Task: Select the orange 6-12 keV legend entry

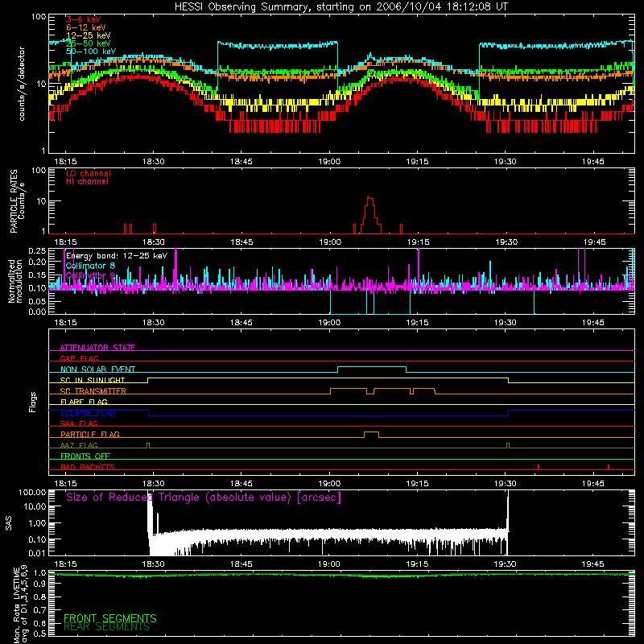Action: (x=86, y=27)
